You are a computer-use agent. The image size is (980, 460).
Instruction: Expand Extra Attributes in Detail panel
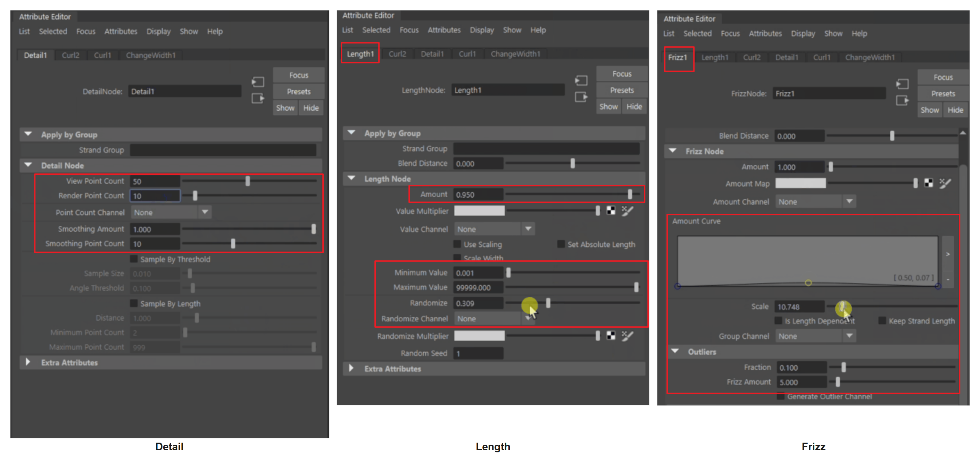click(28, 362)
